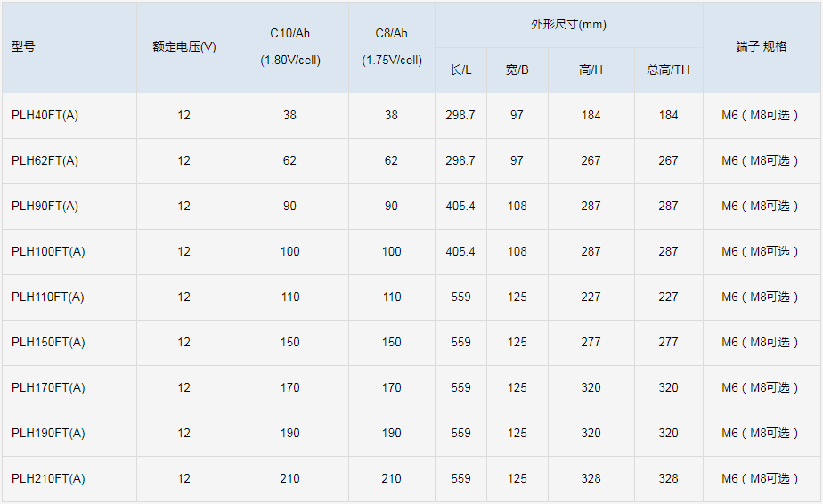Click the 端子 规格 column header
The image size is (823, 504).
[x=762, y=47]
